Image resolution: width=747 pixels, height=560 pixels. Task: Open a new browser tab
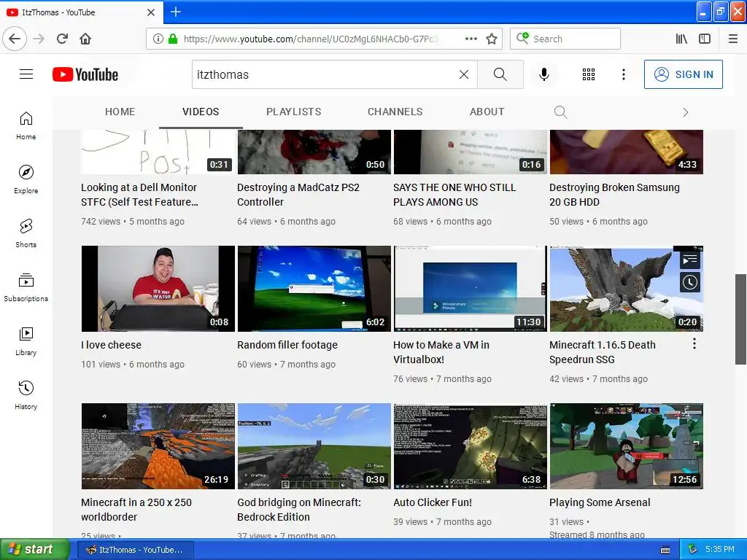coord(175,12)
